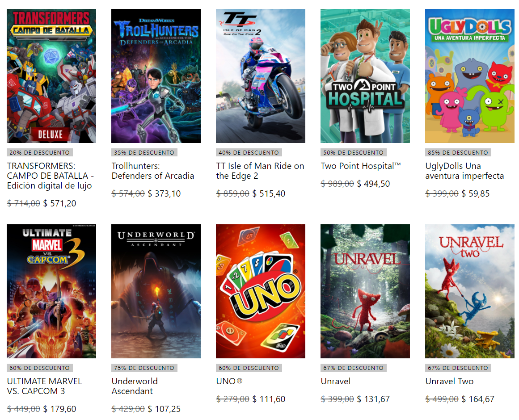Viewport: 519px width, 420px height.
Task: Open the Unravel Two title link
Action: (449, 381)
